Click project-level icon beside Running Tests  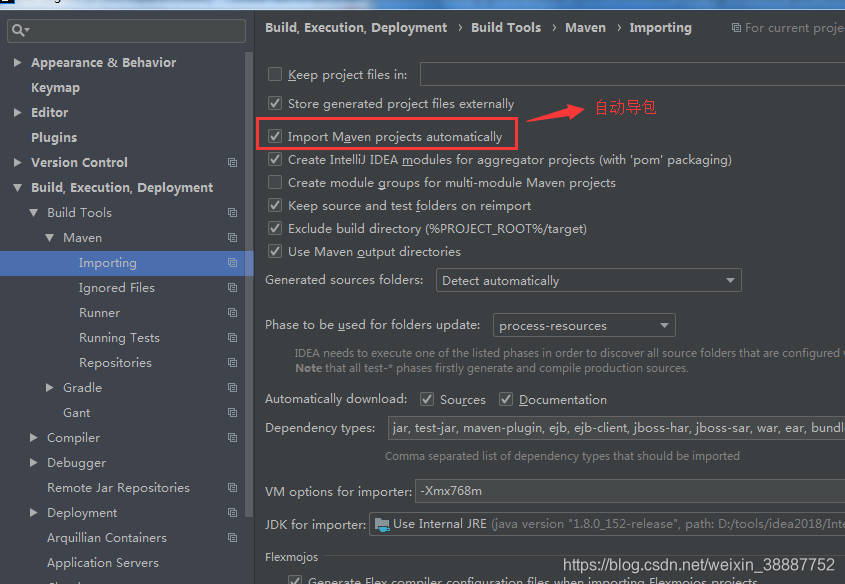click(x=232, y=338)
